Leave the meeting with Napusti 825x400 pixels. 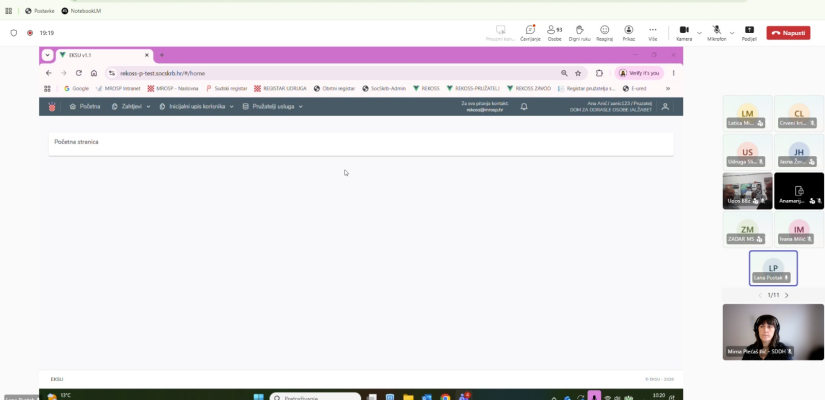[788, 33]
